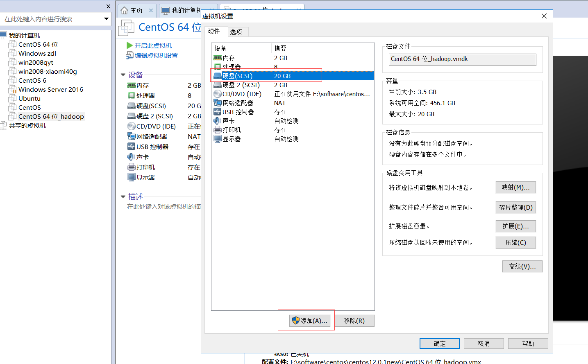The height and width of the screenshot is (364, 588).
Task: Select CentOS 64 位_hadoop in library tree
Action: click(x=51, y=116)
